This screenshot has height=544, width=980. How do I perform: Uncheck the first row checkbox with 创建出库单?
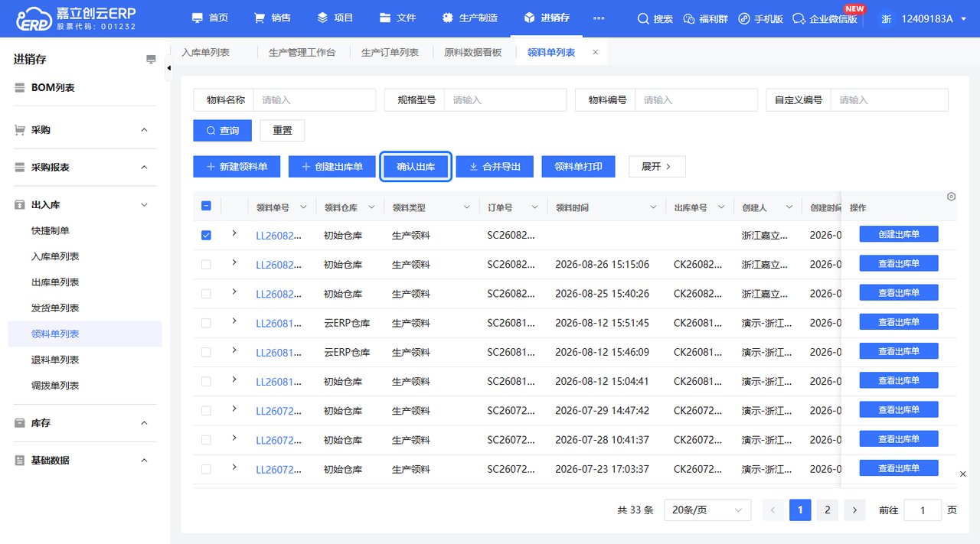[206, 235]
